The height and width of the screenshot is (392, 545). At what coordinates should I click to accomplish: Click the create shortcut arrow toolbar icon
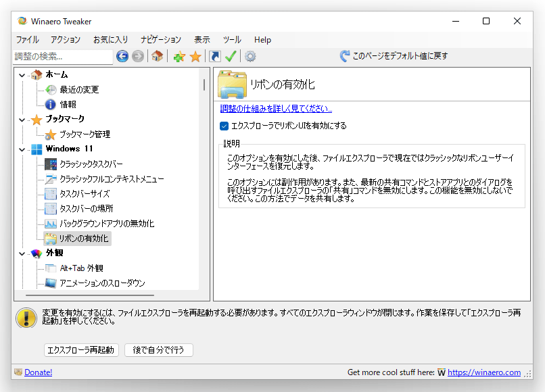pyautogui.click(x=215, y=56)
